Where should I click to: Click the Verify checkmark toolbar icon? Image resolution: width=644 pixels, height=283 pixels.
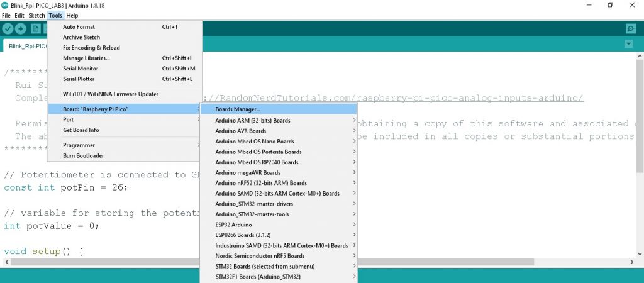(x=8, y=29)
